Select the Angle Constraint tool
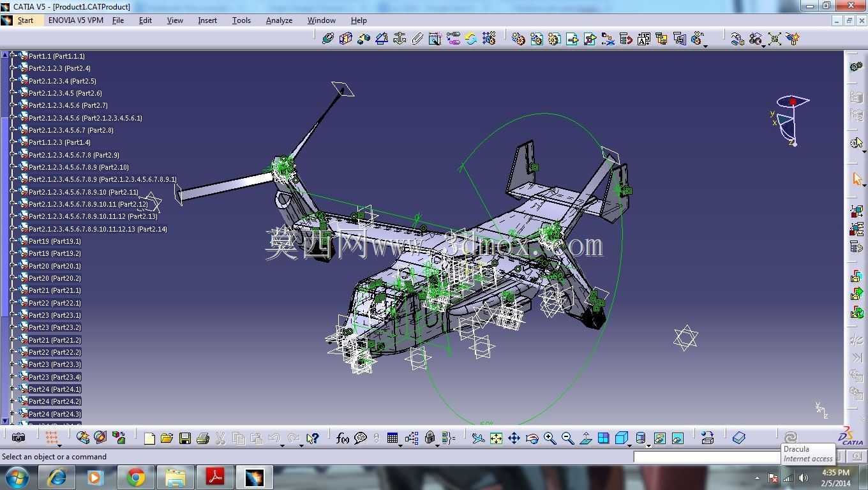Image resolution: width=868 pixels, height=490 pixels. tap(382, 39)
